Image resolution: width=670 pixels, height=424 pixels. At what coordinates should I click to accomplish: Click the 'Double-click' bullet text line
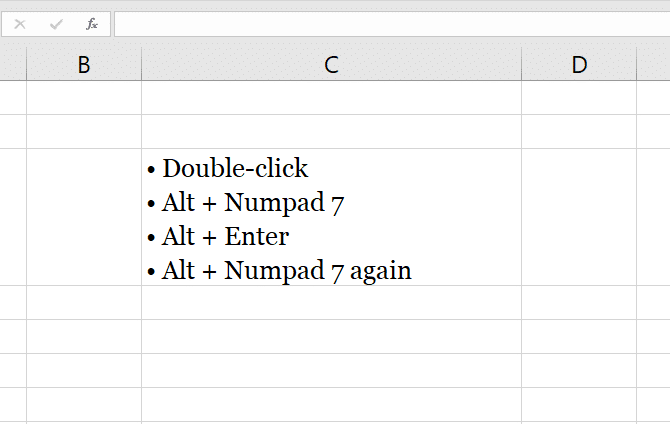click(x=227, y=168)
